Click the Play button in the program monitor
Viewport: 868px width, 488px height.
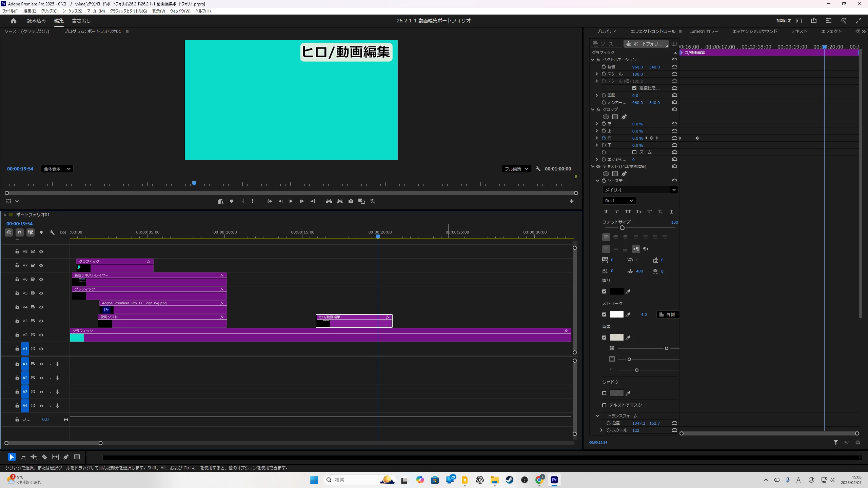point(291,201)
